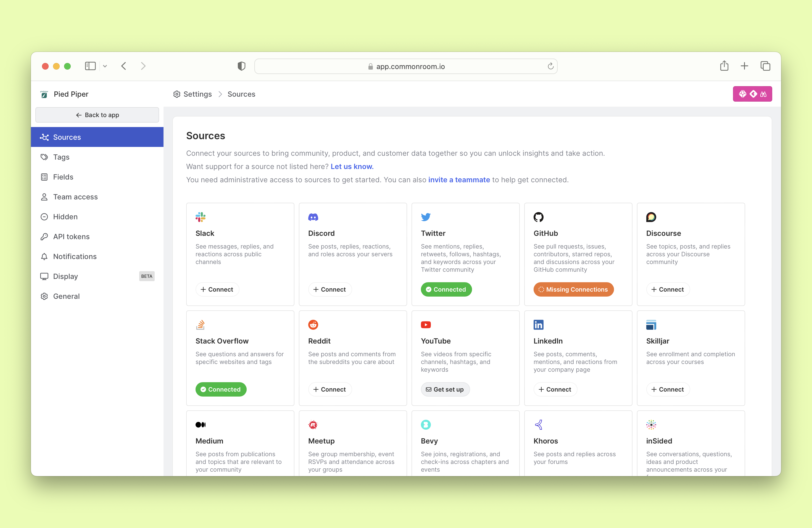Click the Slack logo icon
The image size is (812, 528).
coord(200,217)
